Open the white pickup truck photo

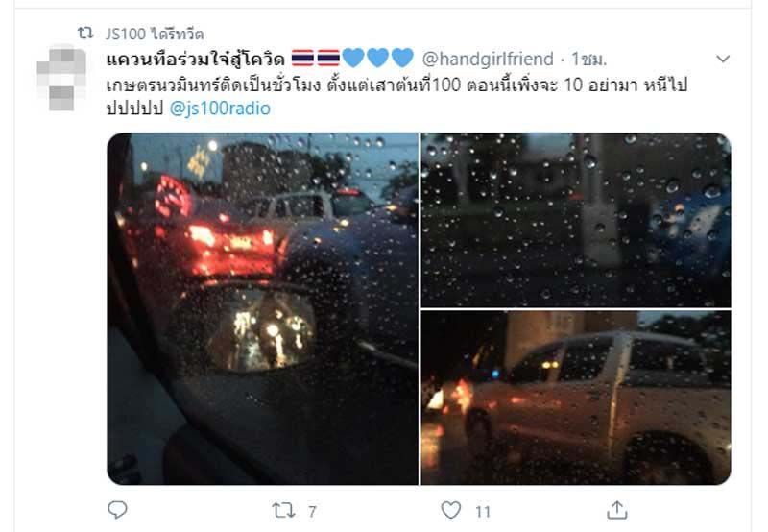[x=576, y=398]
